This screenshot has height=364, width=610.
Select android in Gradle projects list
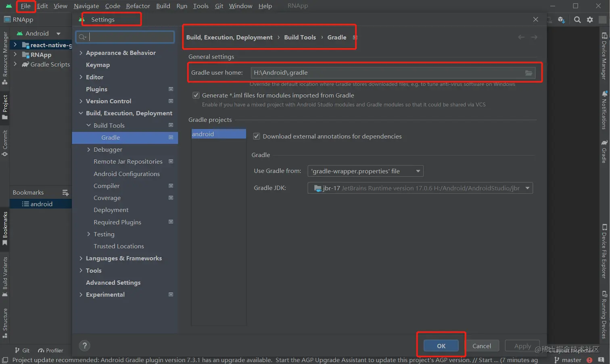(x=219, y=134)
